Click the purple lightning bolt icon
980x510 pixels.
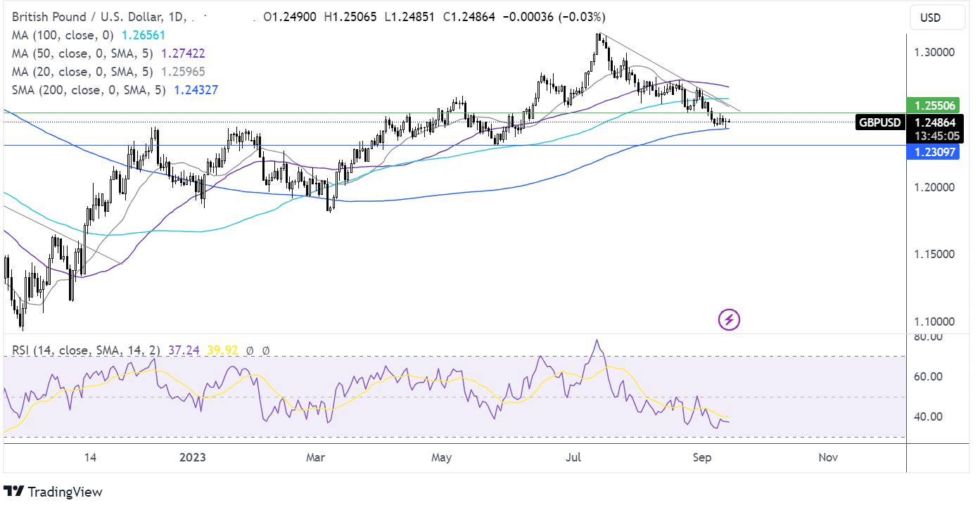click(x=729, y=320)
